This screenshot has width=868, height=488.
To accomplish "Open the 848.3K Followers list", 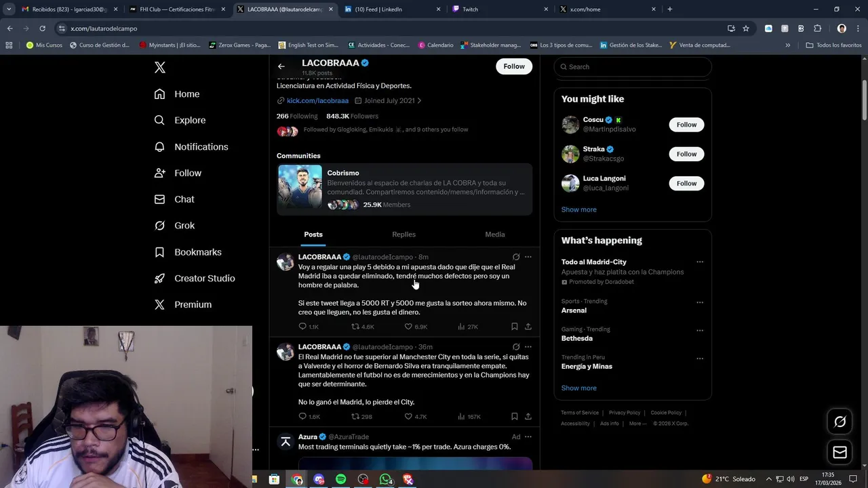I will tap(352, 116).
